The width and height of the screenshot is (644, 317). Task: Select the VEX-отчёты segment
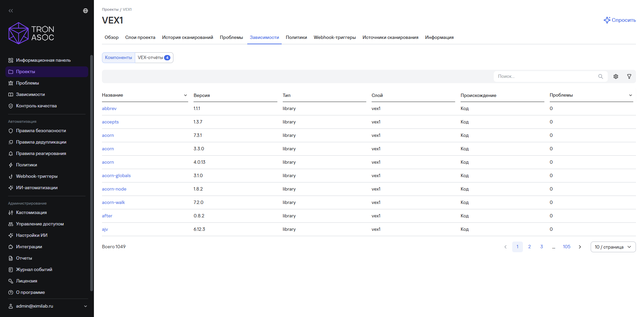(x=154, y=58)
